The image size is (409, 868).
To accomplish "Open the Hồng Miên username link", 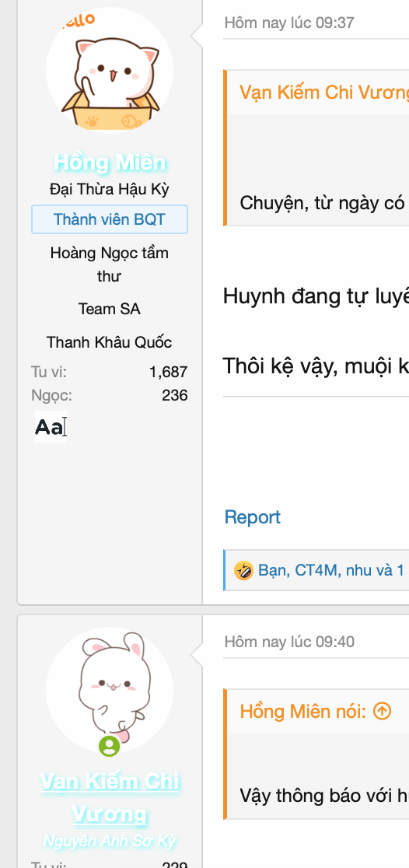I will (x=110, y=163).
